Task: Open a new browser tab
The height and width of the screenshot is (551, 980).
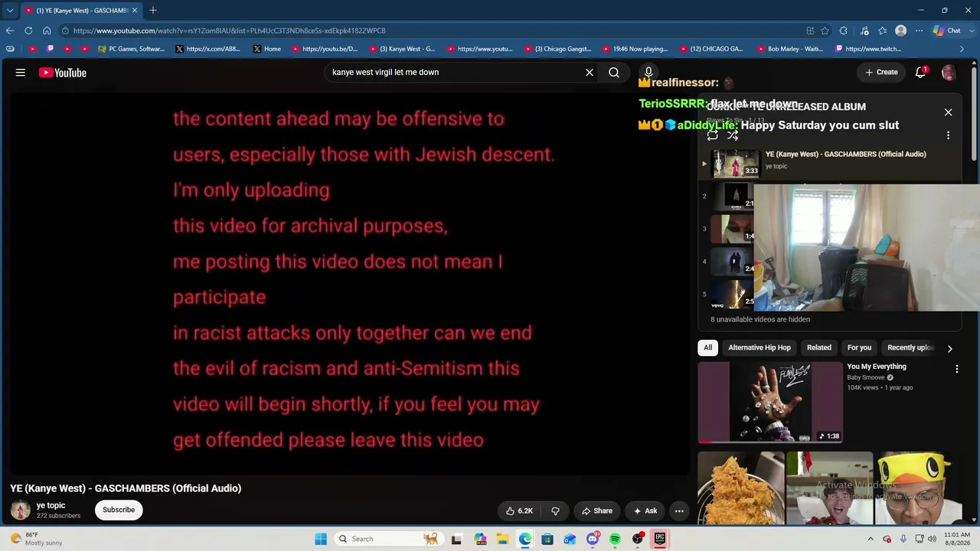Action: coord(153,10)
